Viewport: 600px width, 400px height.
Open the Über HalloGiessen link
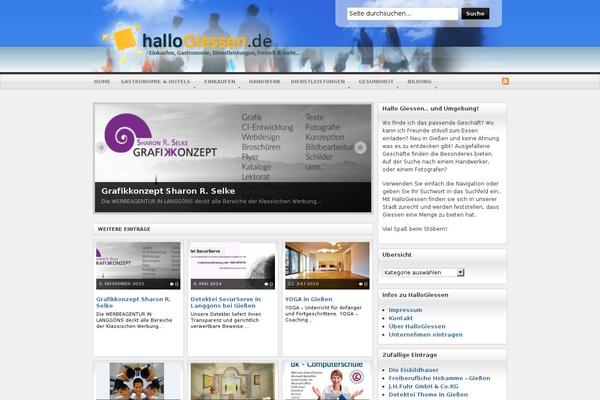(417, 327)
